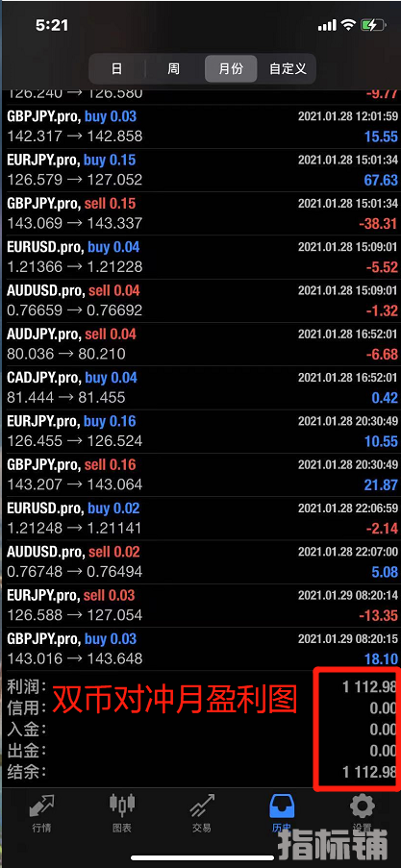Viewport: 401px width, 868px height.
Task: Tap the battery charging status icon
Action: point(372,25)
